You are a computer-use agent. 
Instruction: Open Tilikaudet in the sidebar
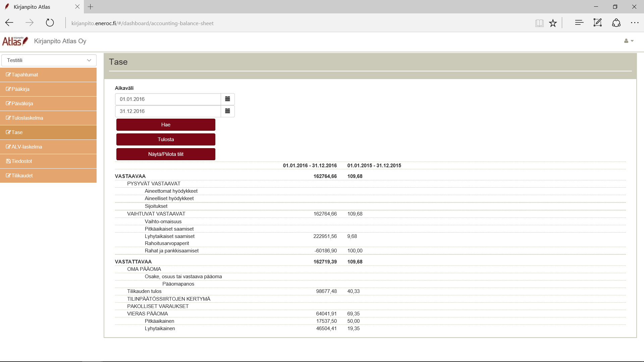coord(48,176)
